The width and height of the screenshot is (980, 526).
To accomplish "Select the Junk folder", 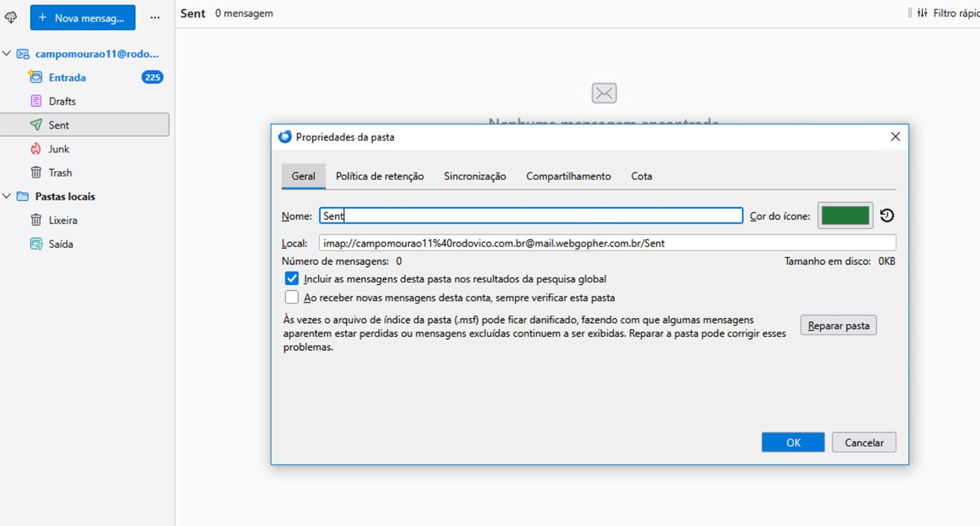I will tap(85, 149).
